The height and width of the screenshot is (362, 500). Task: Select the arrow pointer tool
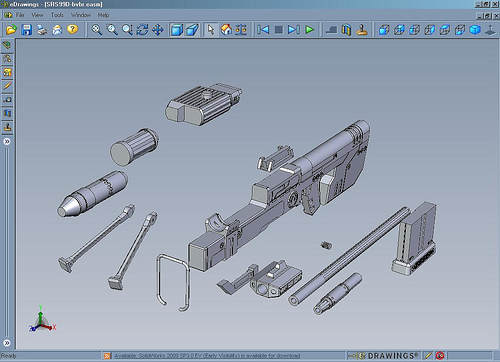point(211,30)
